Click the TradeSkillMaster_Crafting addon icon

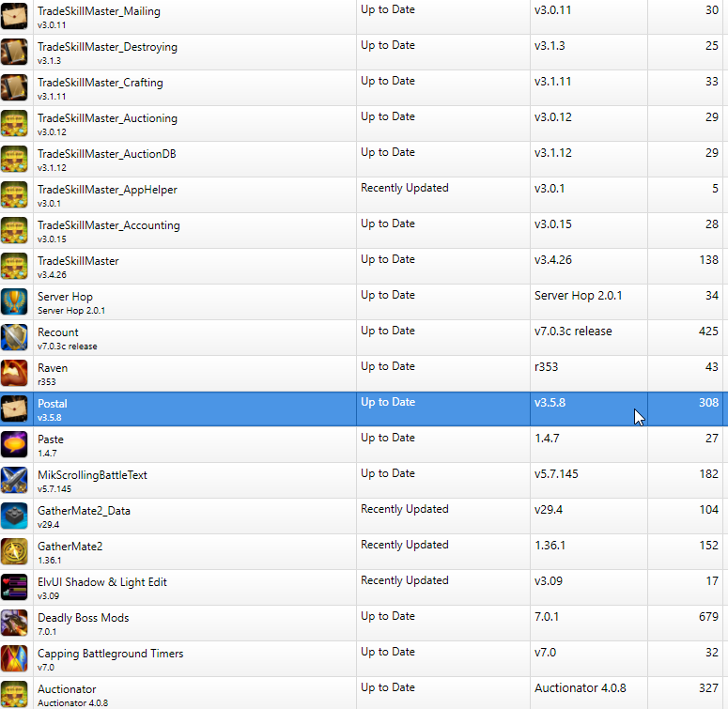[x=14, y=87]
